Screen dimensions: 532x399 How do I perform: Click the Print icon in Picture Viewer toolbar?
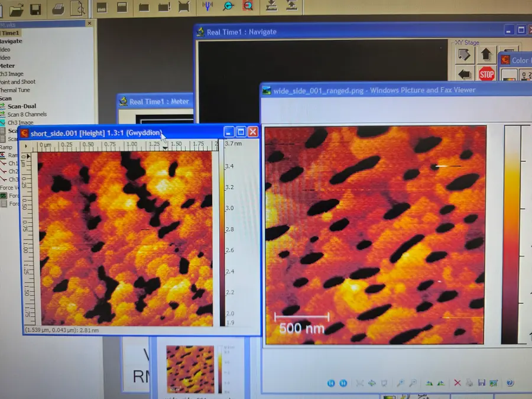pos(469,382)
